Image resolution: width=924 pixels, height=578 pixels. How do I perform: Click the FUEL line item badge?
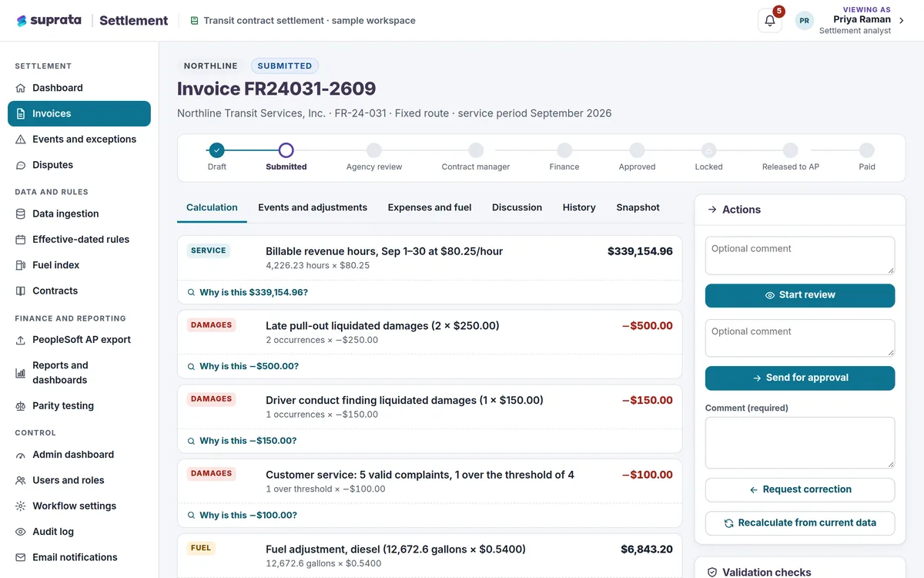coord(201,549)
